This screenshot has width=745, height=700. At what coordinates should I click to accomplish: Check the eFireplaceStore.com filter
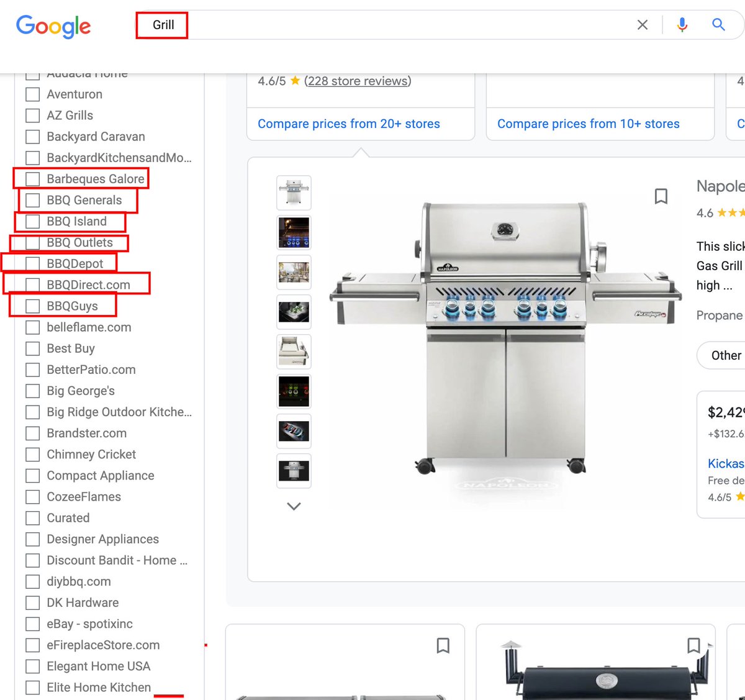[33, 645]
